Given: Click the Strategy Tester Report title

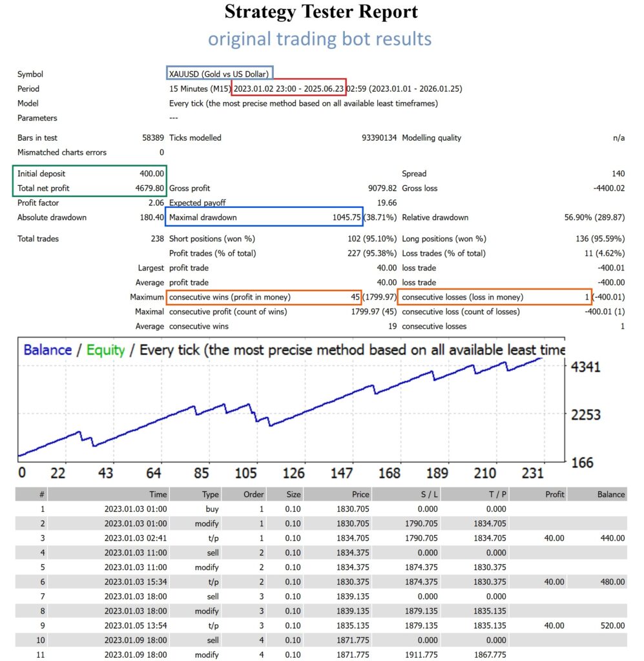Looking at the screenshot, I should (x=321, y=12).
